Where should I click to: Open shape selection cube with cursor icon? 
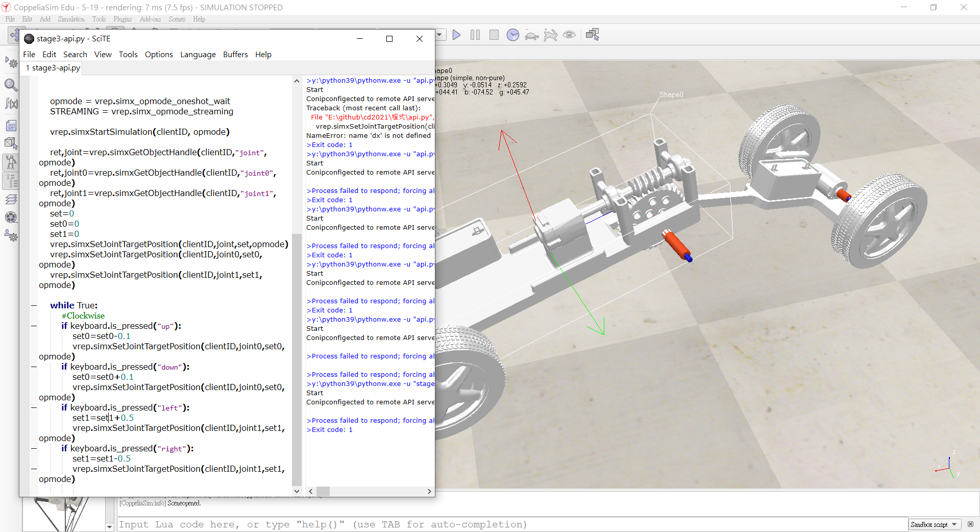click(x=11, y=143)
